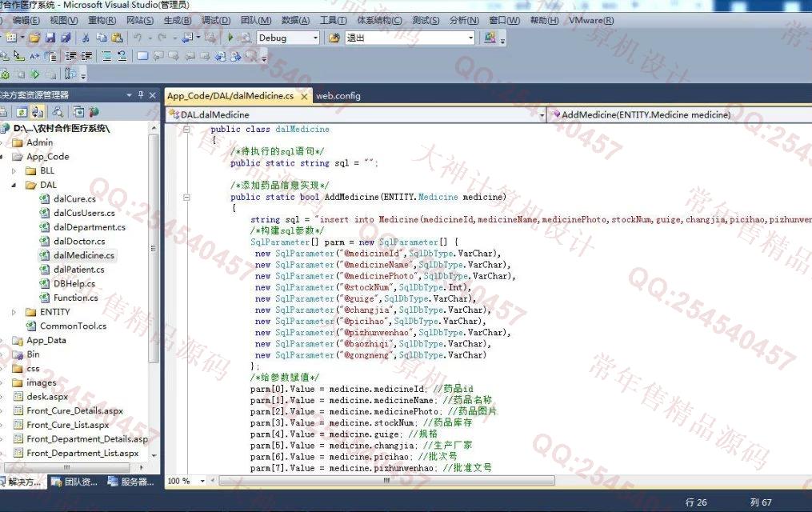Image resolution: width=812 pixels, height=512 pixels.
Task: Select CommonTool.cs file
Action: click(73, 326)
